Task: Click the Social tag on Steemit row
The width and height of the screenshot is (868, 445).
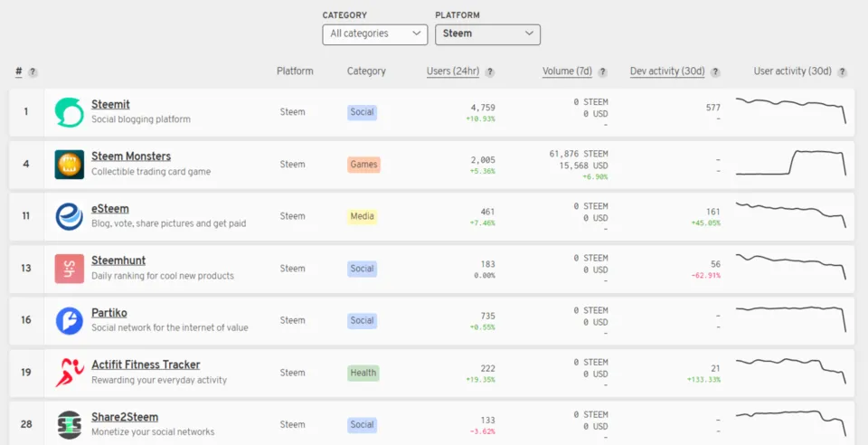Action: [362, 112]
